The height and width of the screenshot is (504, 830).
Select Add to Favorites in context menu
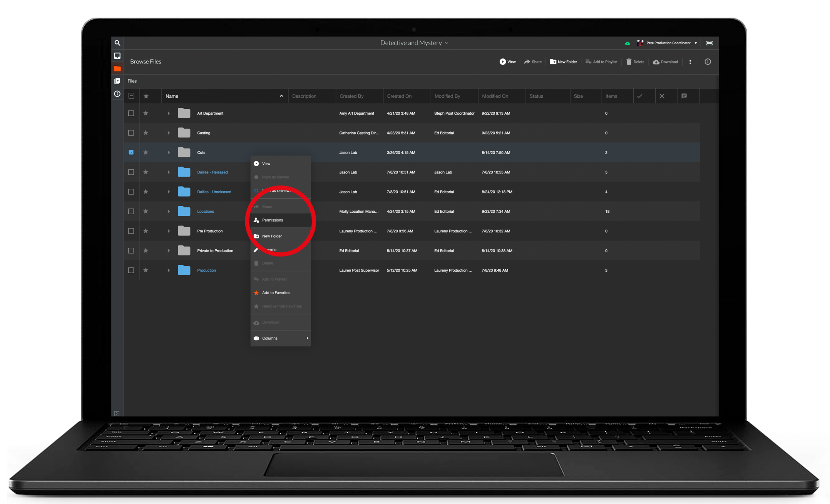[276, 293]
